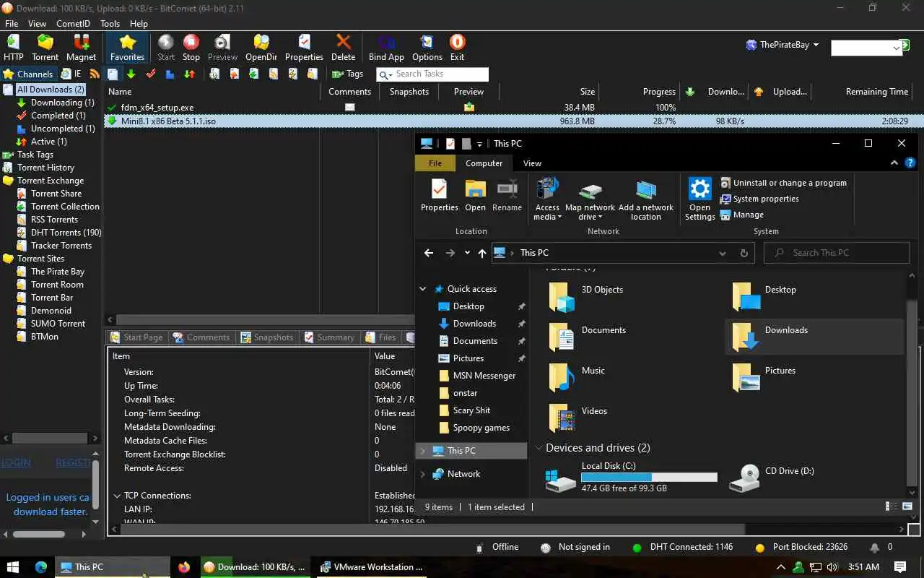Screen dimensions: 924x578
Task: Expand the Network node in navigation pane
Action: 423,474
